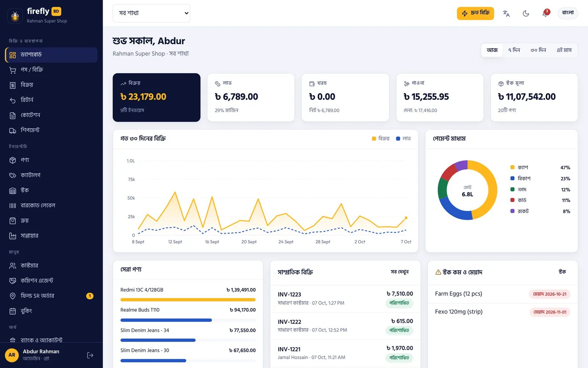Select the আজ period tab
The width and height of the screenshot is (588, 368).
[x=492, y=50]
